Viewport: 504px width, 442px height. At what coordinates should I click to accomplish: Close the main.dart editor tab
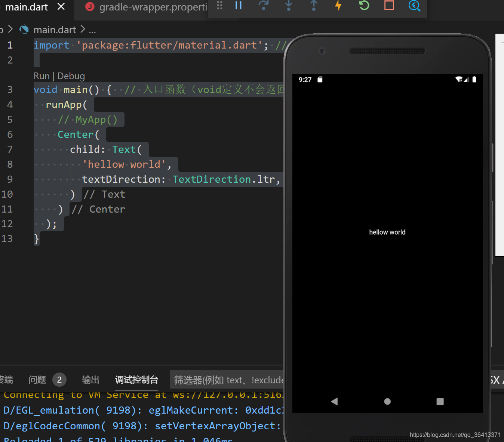61,6
